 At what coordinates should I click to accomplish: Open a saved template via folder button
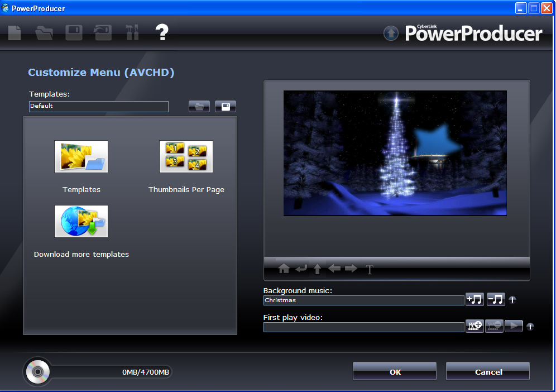pos(199,106)
